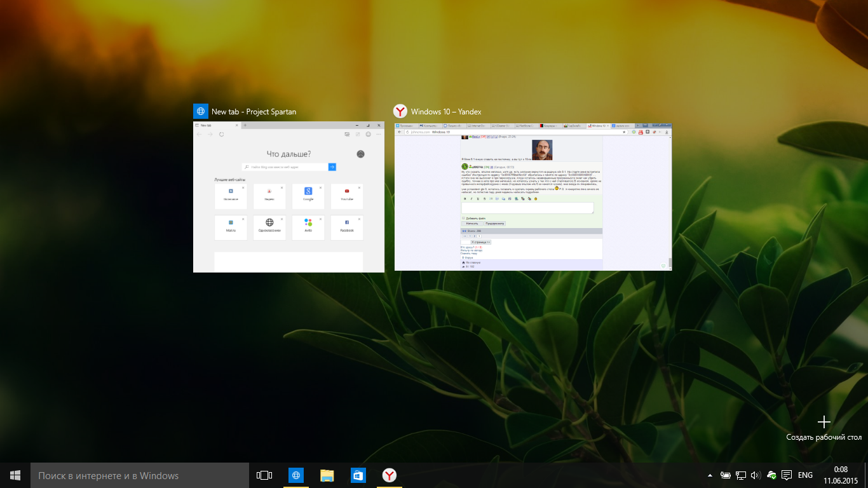Open the Windows Start menu
This screenshot has height=488, width=868.
(15, 475)
